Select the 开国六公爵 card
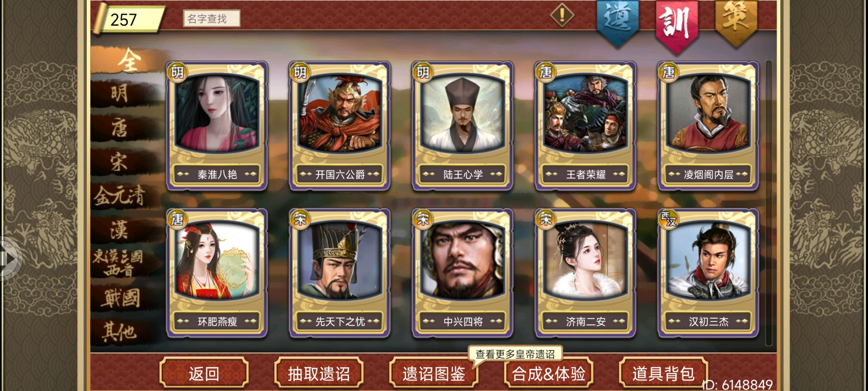This screenshot has height=391, width=868. pos(339,126)
